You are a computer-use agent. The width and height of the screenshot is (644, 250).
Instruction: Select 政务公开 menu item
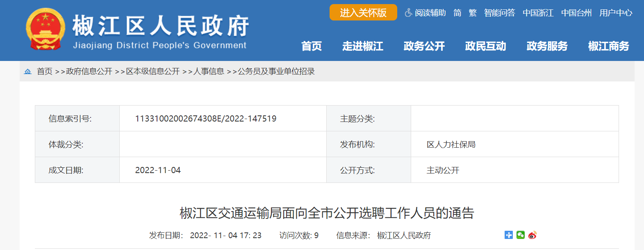click(424, 46)
